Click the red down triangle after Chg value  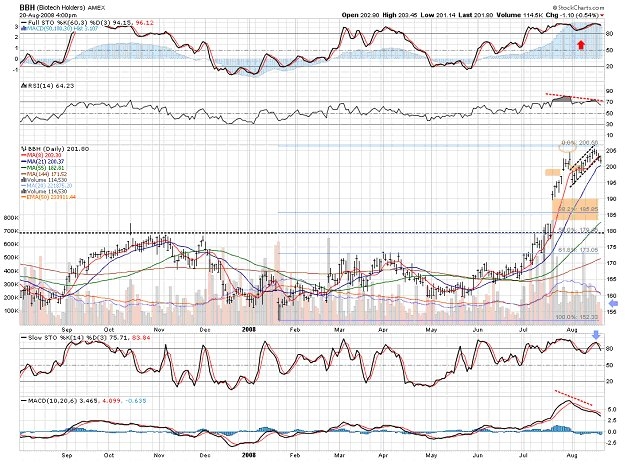click(x=602, y=15)
